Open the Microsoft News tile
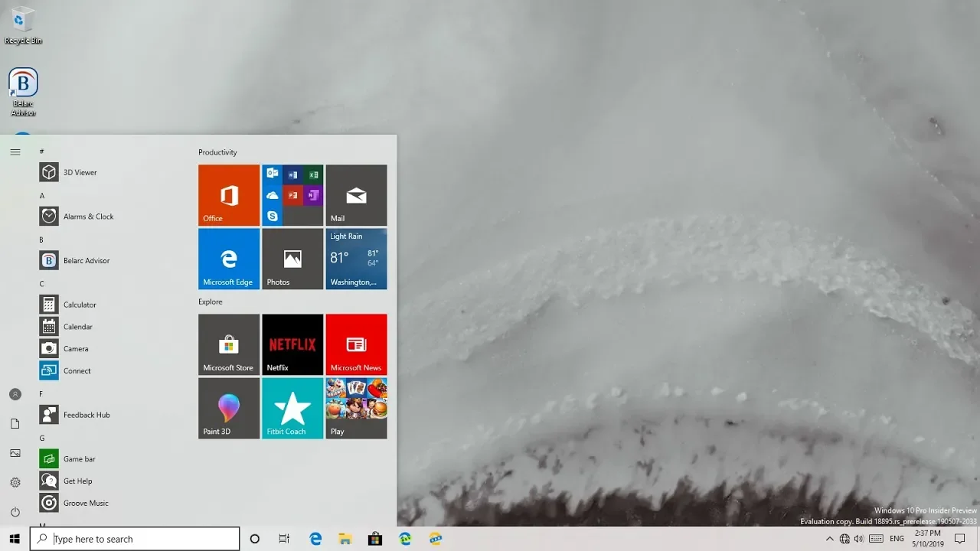 coord(356,344)
